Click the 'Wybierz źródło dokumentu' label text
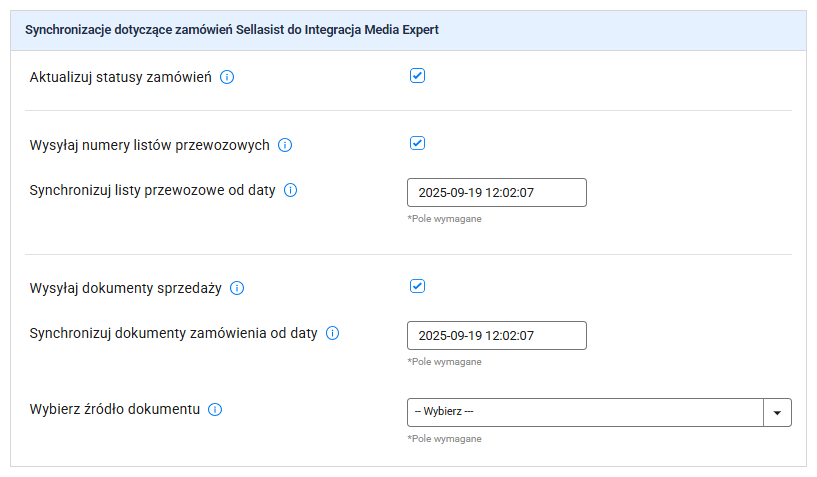Screen dimensions: 817x477 pos(115,409)
